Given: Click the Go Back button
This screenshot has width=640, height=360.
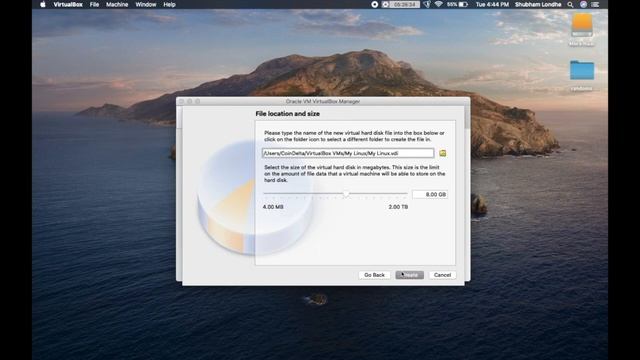Looking at the screenshot, I should [374, 275].
